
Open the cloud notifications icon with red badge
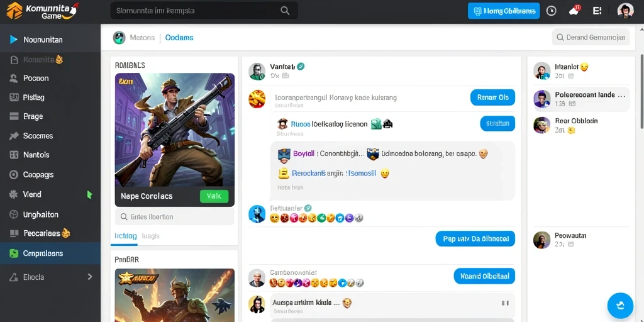point(574,11)
